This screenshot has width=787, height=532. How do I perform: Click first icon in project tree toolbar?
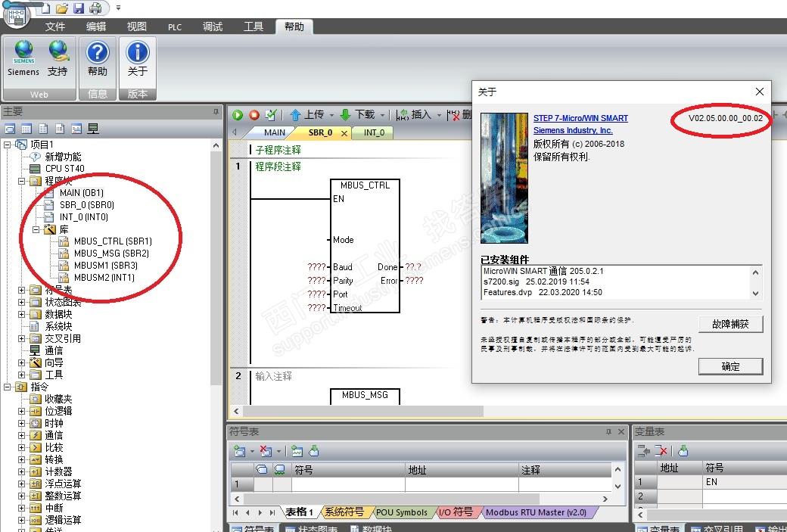(x=10, y=129)
